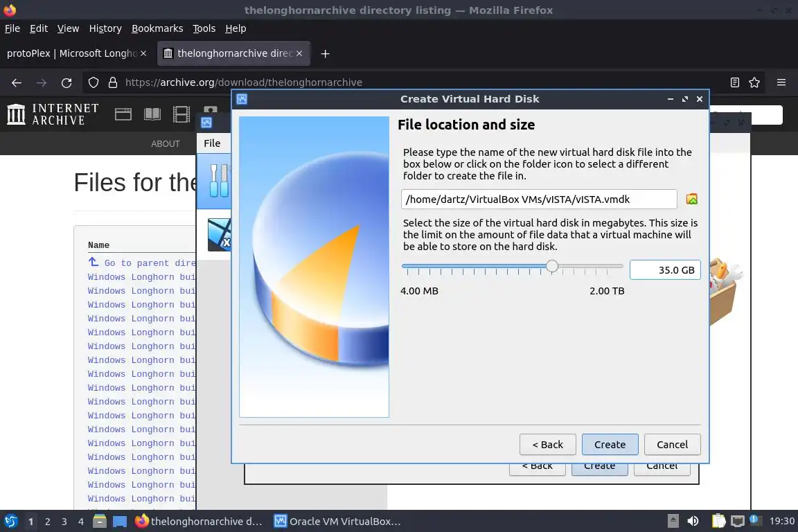Image resolution: width=798 pixels, height=532 pixels.
Task: Open Firefox Bookmarks menu
Action: [157, 28]
